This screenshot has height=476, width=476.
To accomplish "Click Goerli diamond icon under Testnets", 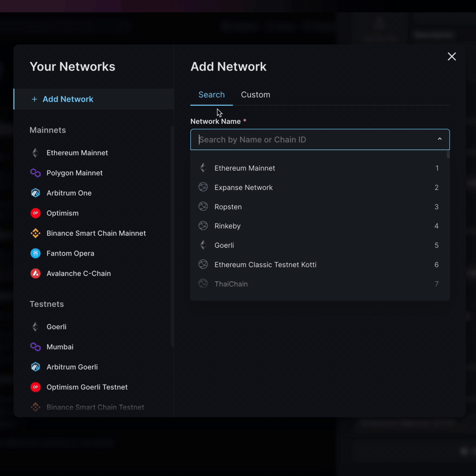I will [36, 327].
